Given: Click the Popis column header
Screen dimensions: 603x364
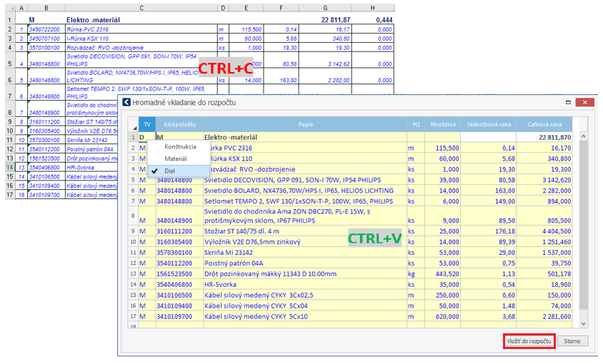Looking at the screenshot, I should click(305, 123).
